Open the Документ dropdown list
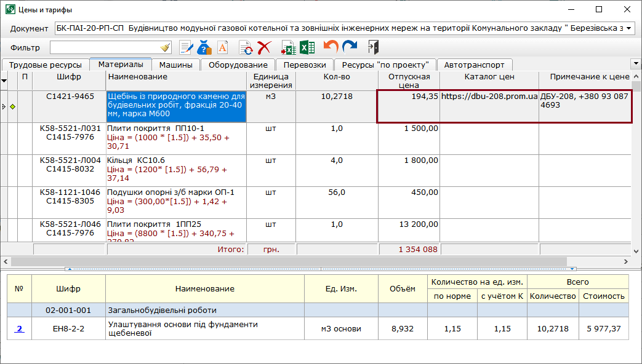642x364 pixels. 628,28
